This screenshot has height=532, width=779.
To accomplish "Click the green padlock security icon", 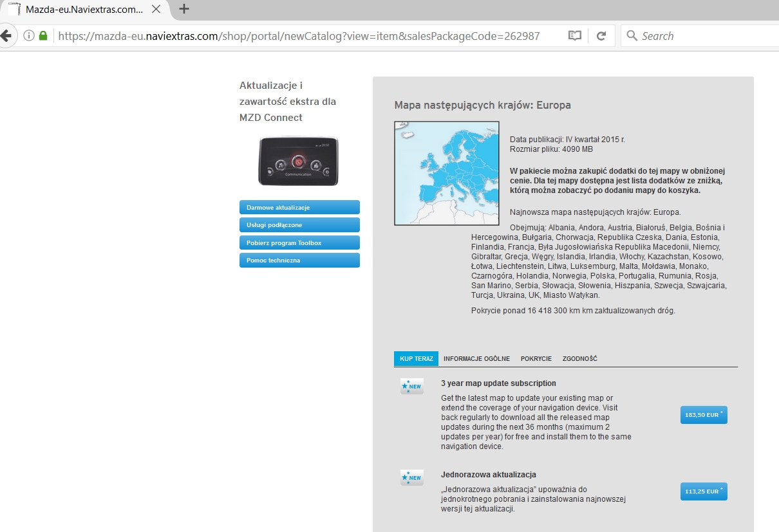I will pyautogui.click(x=43, y=36).
